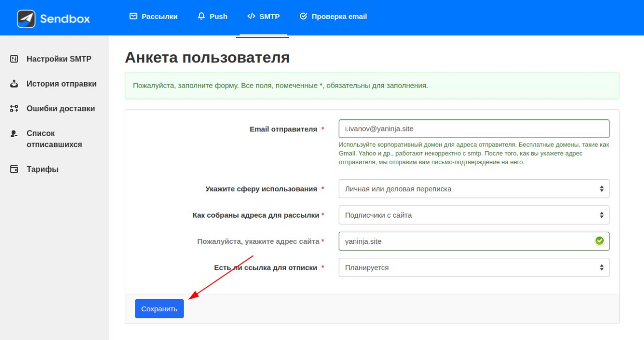Click the wallet icon for Тарифы
The image size is (644, 340).
coord(14,169)
